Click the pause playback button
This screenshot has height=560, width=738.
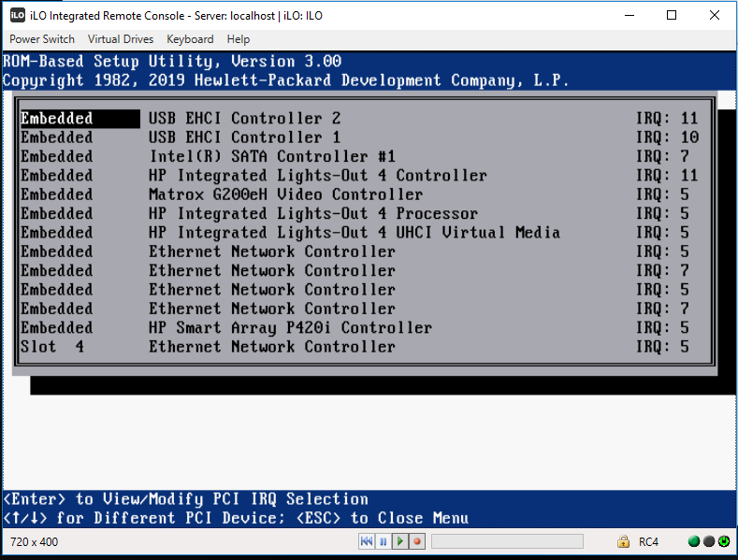point(383,541)
